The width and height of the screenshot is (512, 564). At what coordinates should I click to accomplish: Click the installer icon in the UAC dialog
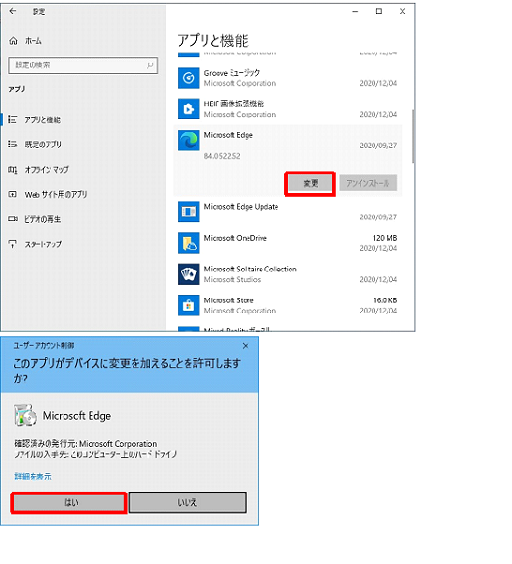[x=25, y=415]
